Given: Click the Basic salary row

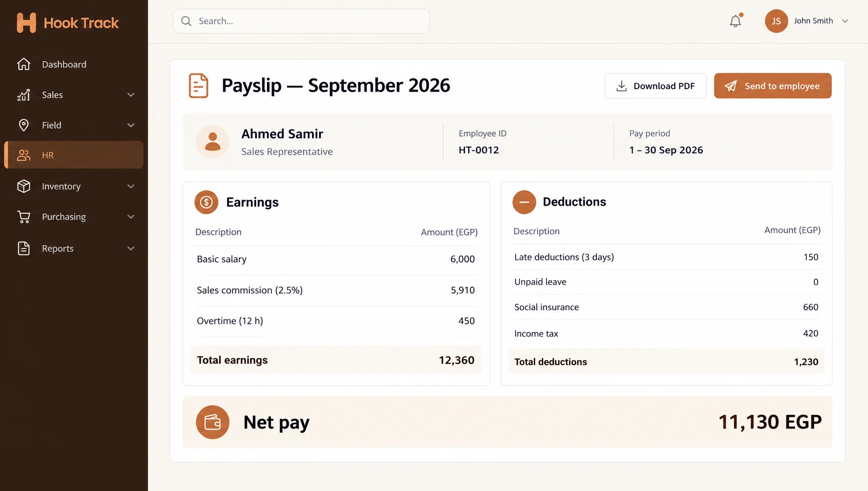Looking at the screenshot, I should [x=336, y=259].
